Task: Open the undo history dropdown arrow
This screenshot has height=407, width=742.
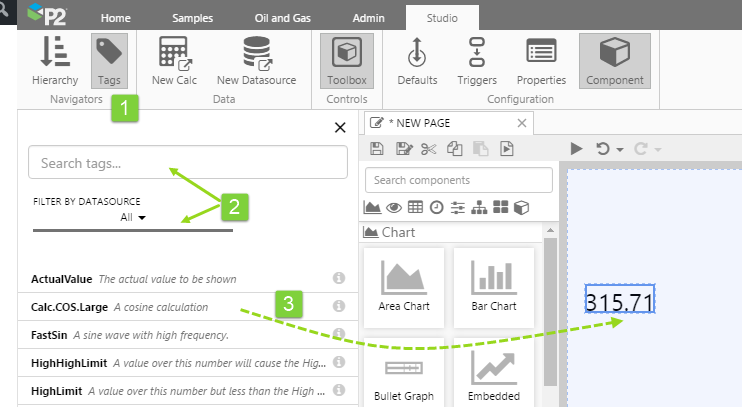Action: click(x=620, y=150)
